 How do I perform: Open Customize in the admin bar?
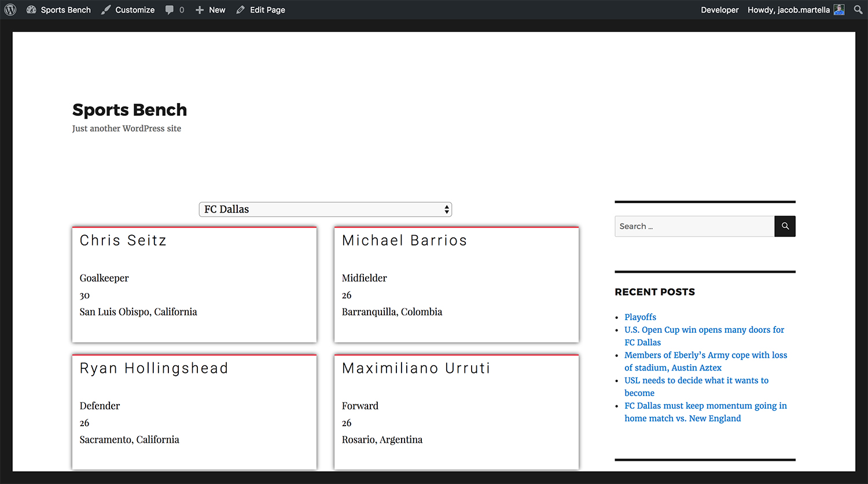tap(128, 10)
